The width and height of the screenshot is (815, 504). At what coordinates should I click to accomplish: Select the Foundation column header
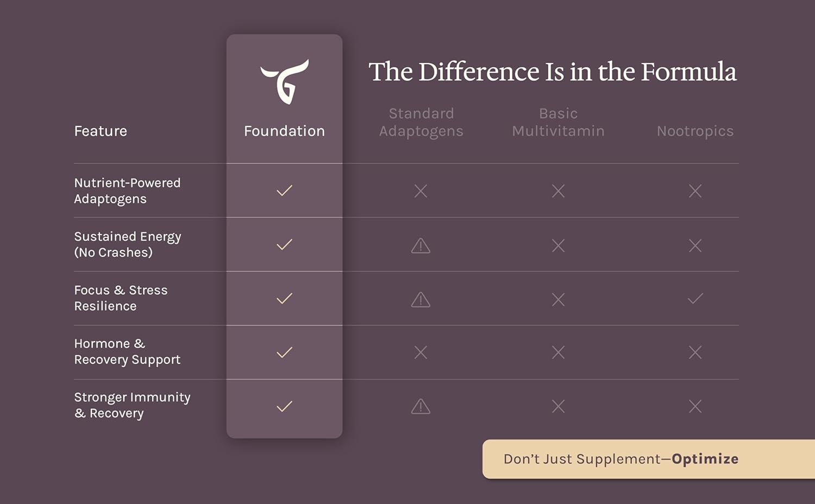(284, 131)
